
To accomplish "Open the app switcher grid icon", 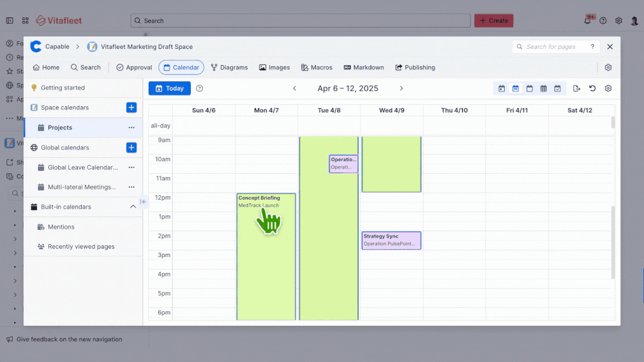I will click(x=25, y=21).
